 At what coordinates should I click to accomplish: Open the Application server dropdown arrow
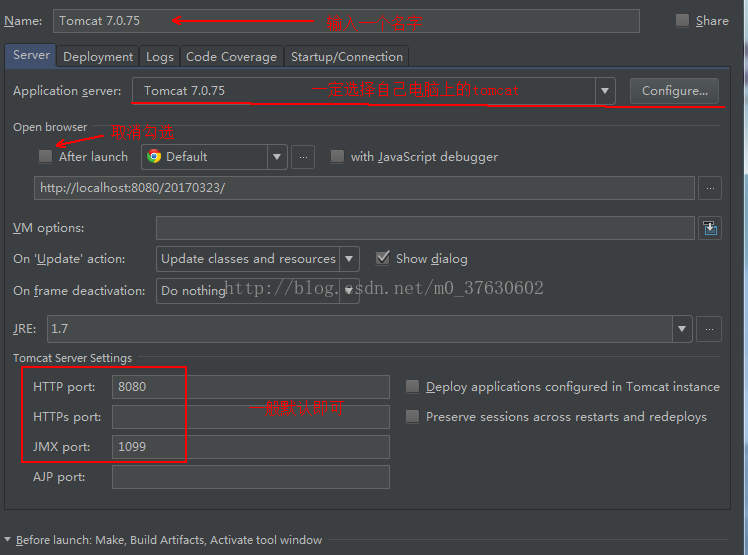click(x=605, y=91)
